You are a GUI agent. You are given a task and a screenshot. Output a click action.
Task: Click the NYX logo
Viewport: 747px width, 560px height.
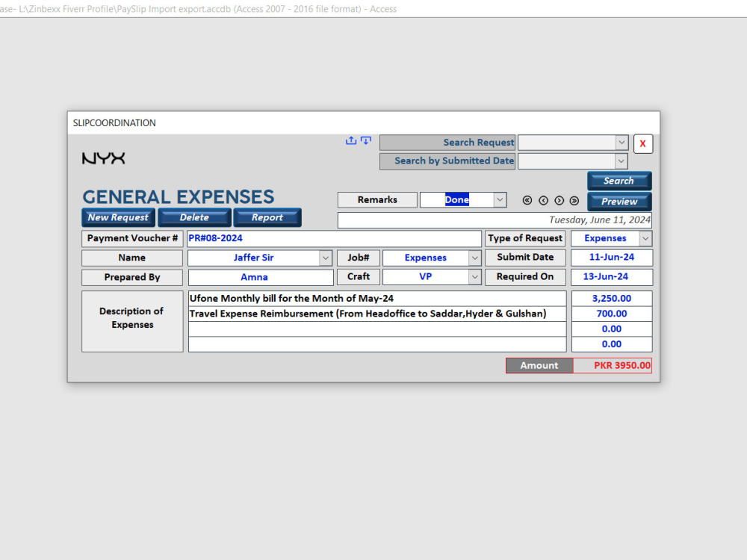tap(103, 158)
